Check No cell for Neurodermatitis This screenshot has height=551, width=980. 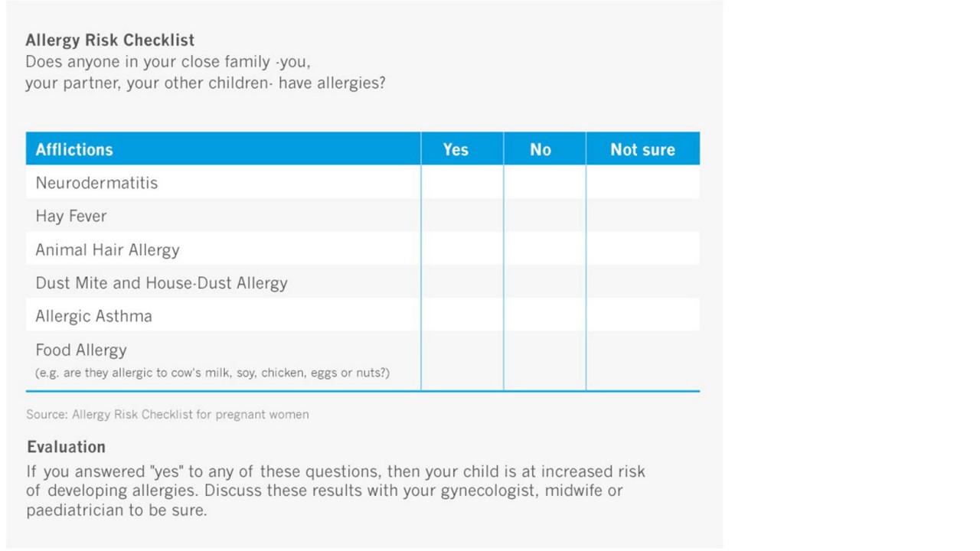(545, 182)
